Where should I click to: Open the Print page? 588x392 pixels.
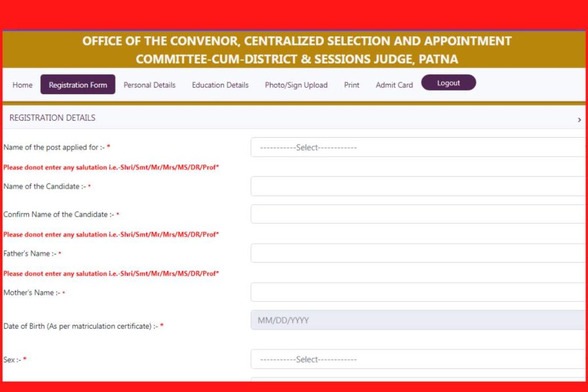(351, 84)
